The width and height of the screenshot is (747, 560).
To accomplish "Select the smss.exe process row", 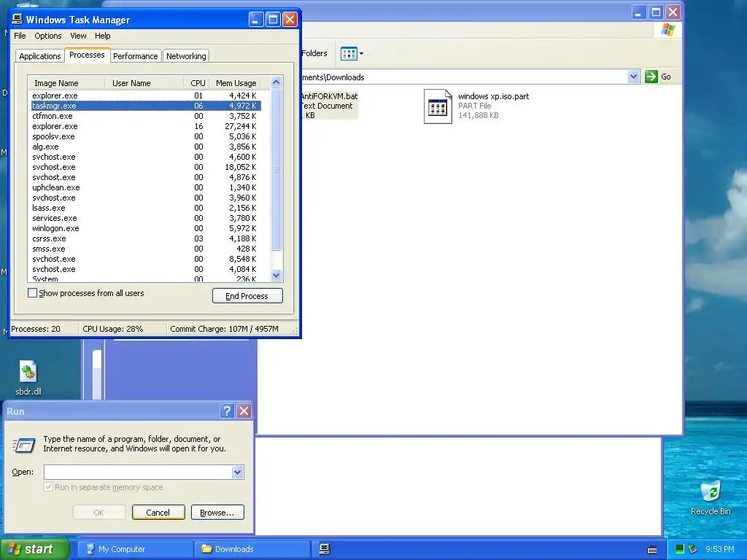I will (146, 249).
